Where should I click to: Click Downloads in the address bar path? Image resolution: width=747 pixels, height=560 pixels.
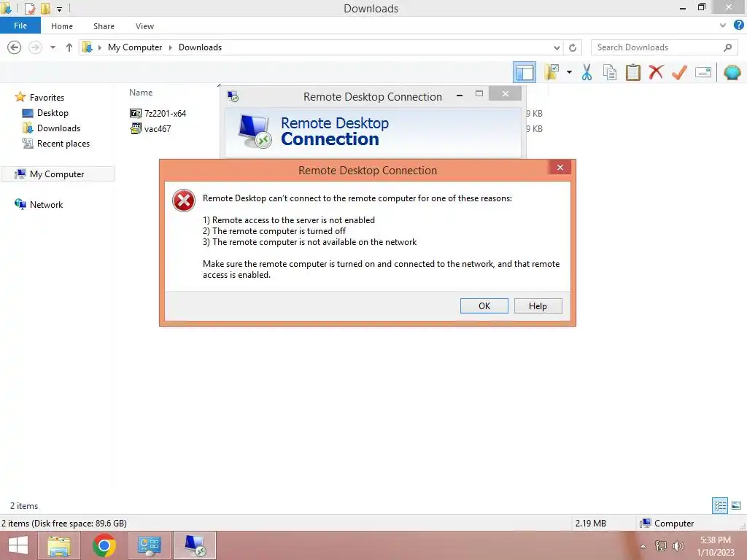pyautogui.click(x=200, y=47)
